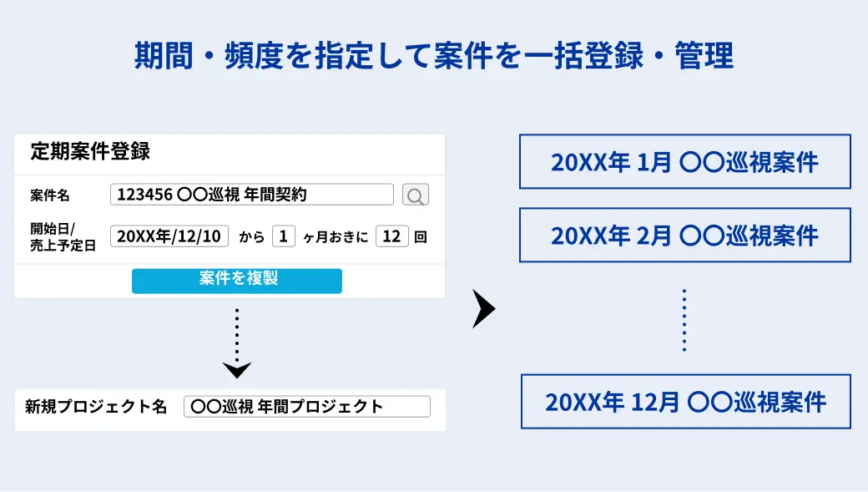Click the headline 期間・頻度を指定して案件を一括登録・管理
Image resolution: width=868 pixels, height=492 pixels.
434,55
